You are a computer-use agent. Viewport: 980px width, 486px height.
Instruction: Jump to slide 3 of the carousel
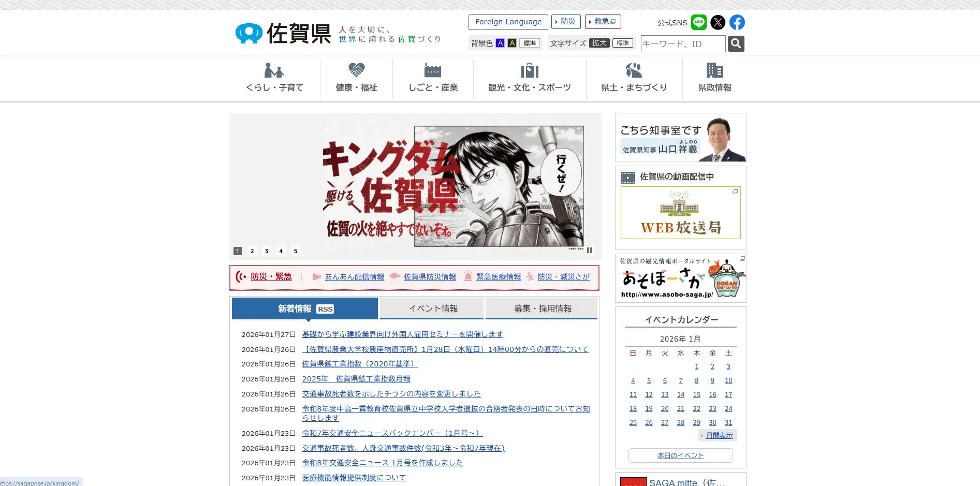[267, 251]
